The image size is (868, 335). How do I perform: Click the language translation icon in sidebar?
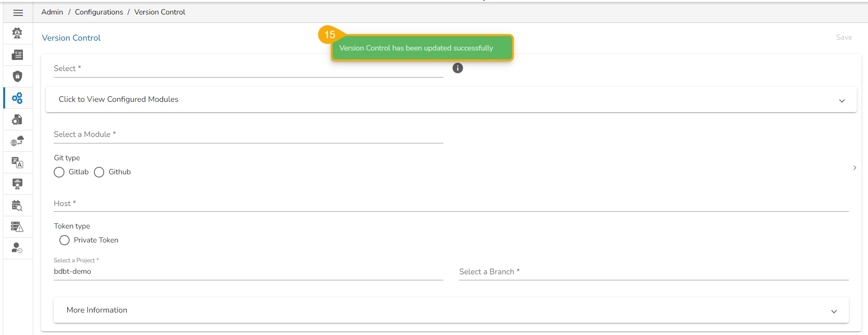[17, 163]
